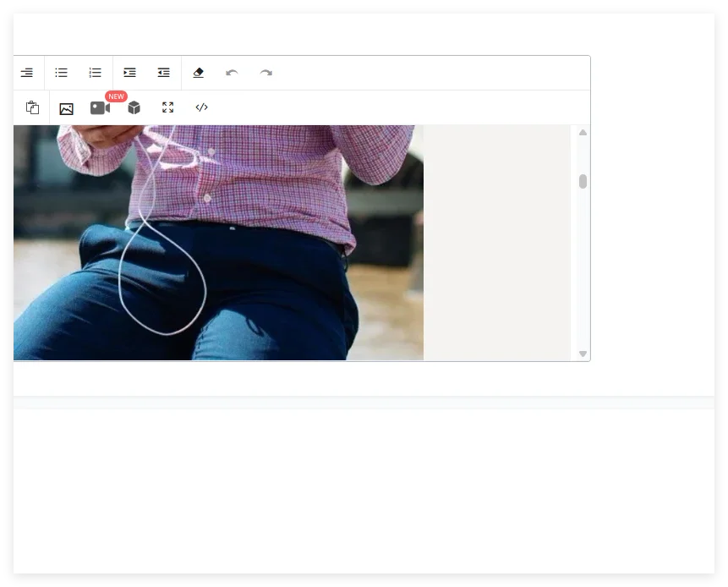Redo the last undone edit
The height and width of the screenshot is (587, 728).
coord(266,73)
